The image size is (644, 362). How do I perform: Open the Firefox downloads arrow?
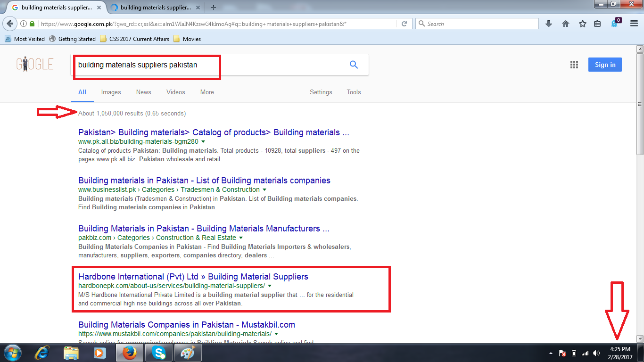(548, 24)
